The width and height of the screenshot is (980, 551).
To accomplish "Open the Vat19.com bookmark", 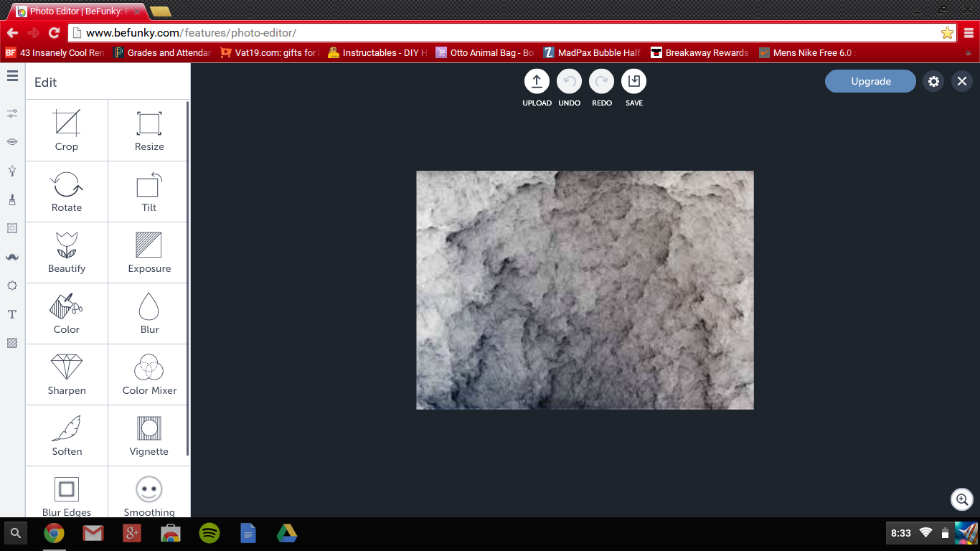I will coord(270,53).
